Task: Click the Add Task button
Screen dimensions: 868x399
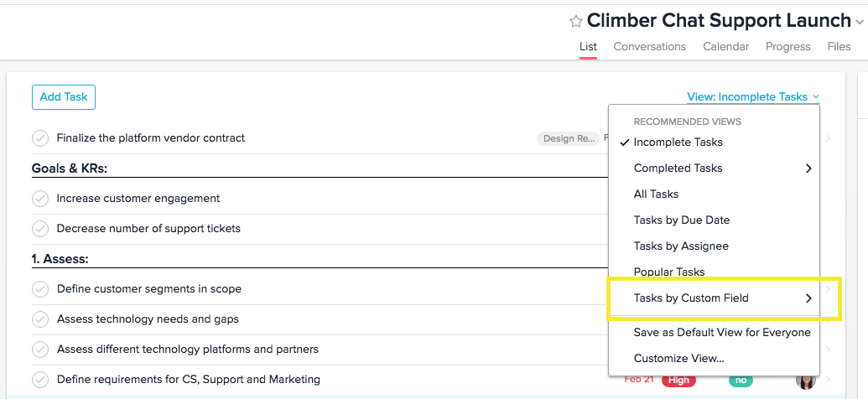Action: tap(64, 97)
